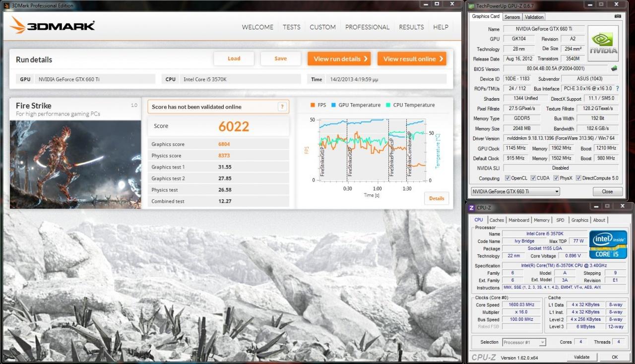Screen dimensions: 635x364
Task: Switch to the Sensors tab
Action: [x=512, y=17]
